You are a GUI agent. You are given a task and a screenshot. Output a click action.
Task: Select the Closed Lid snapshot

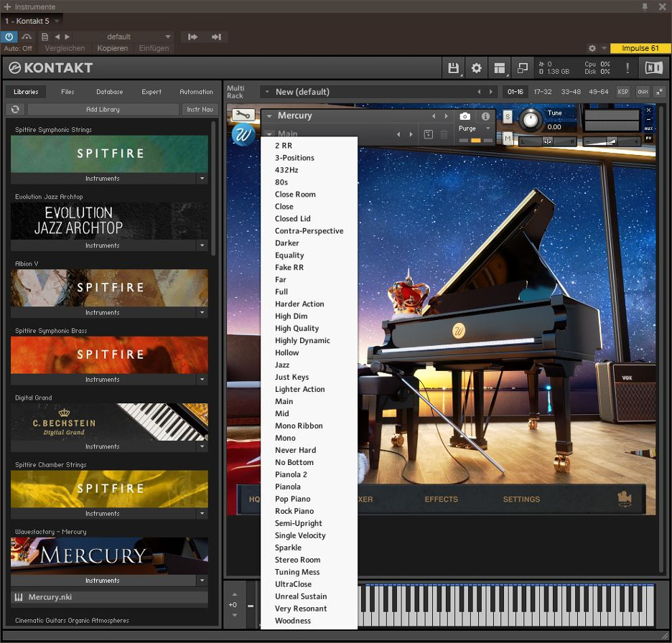tap(309, 218)
